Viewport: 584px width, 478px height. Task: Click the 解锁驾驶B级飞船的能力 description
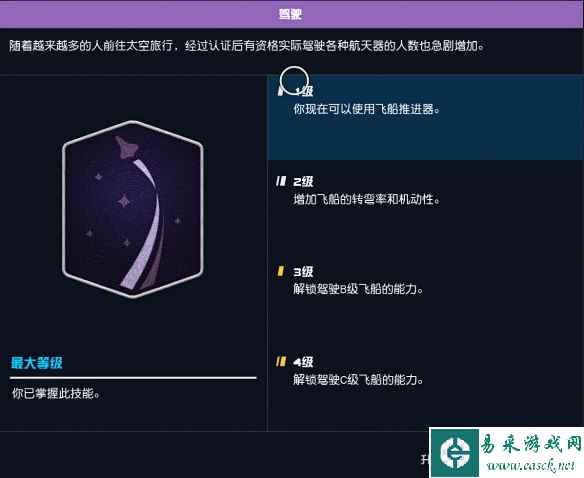(358, 289)
